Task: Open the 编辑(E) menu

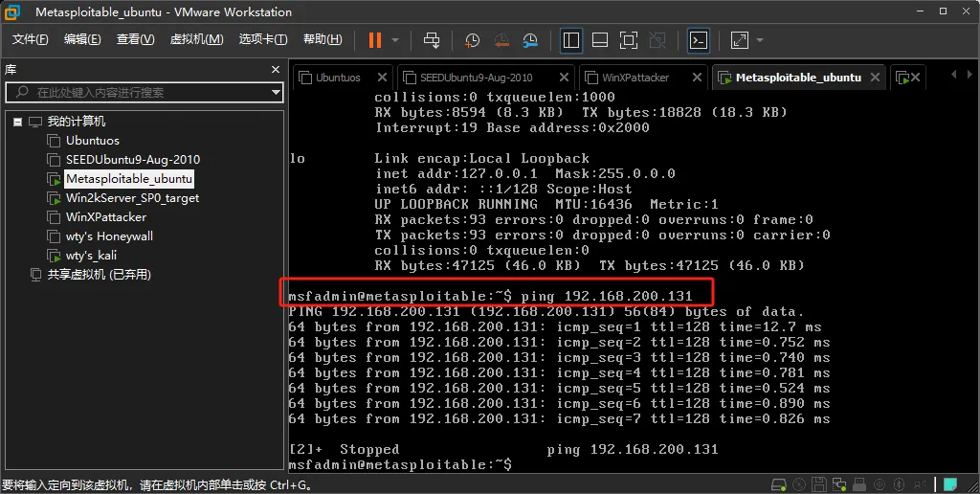Action: (x=82, y=39)
